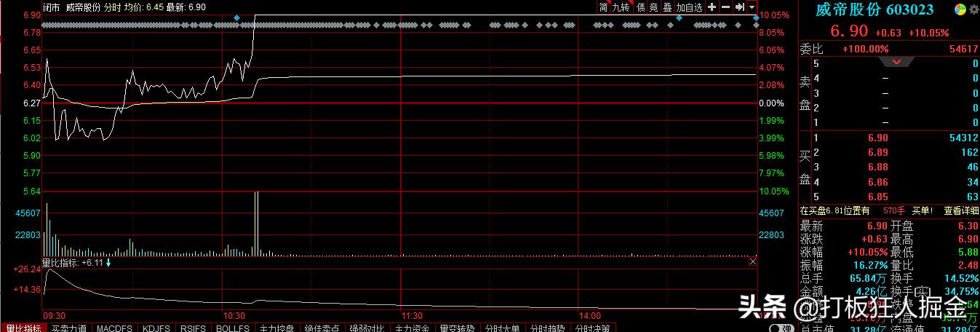Screen dimensions: 980x332
Task: Click the blue diamond marker at chart top
Action: (236, 17)
